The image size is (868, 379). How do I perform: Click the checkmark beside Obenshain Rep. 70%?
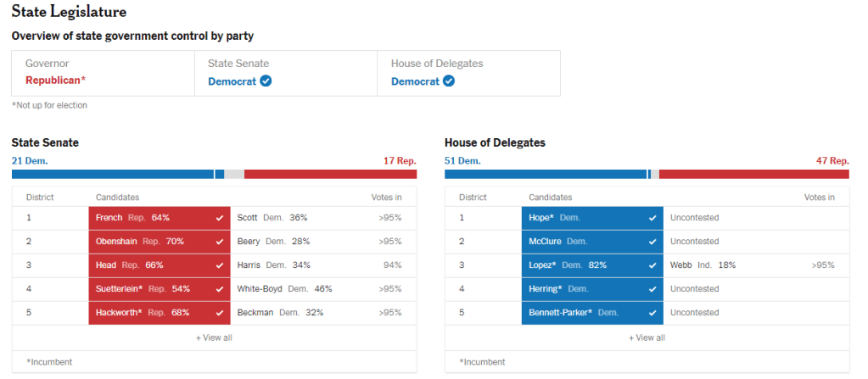point(220,242)
